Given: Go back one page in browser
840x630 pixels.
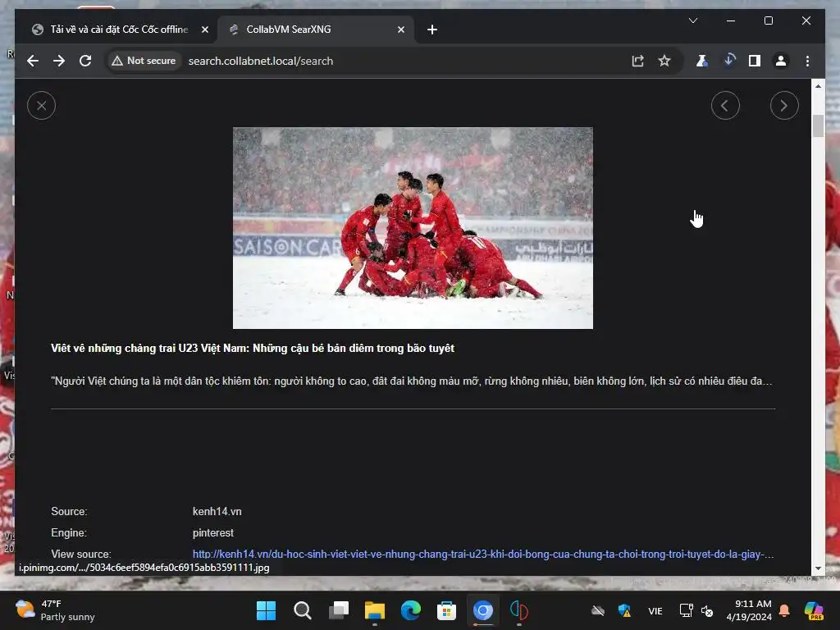Looking at the screenshot, I should coord(33,61).
